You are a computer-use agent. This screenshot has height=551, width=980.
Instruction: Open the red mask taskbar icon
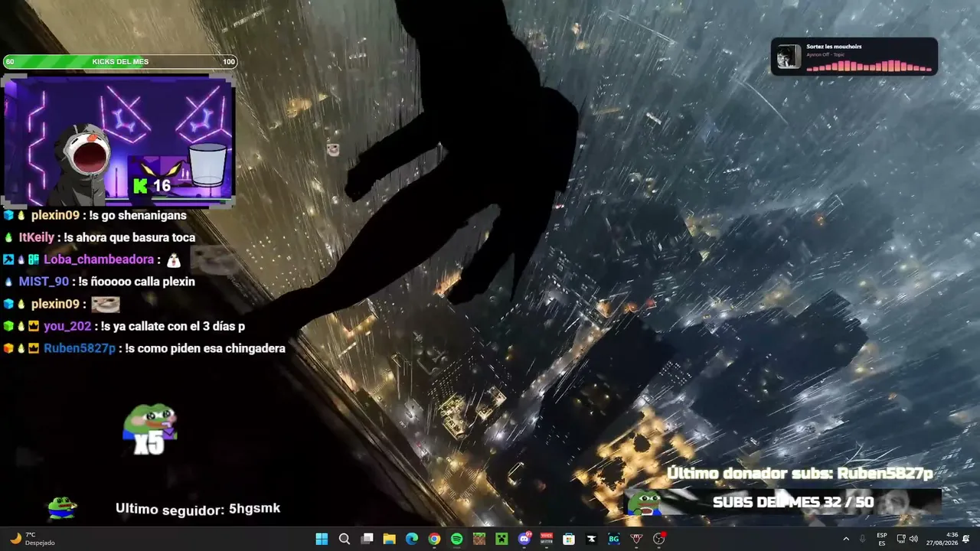tap(636, 539)
